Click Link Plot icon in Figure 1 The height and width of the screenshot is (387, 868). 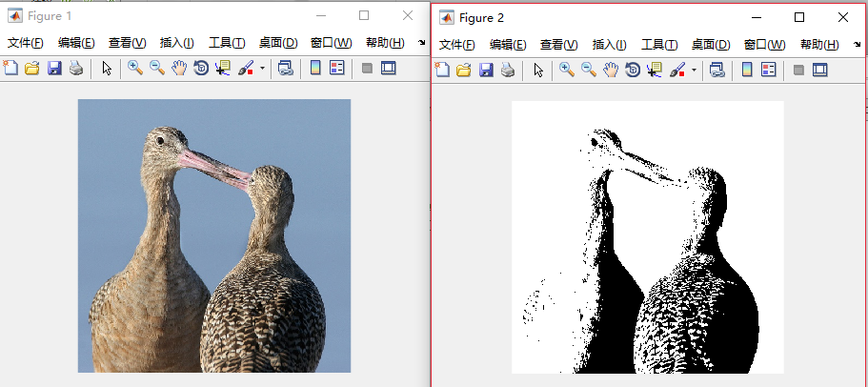pos(285,68)
